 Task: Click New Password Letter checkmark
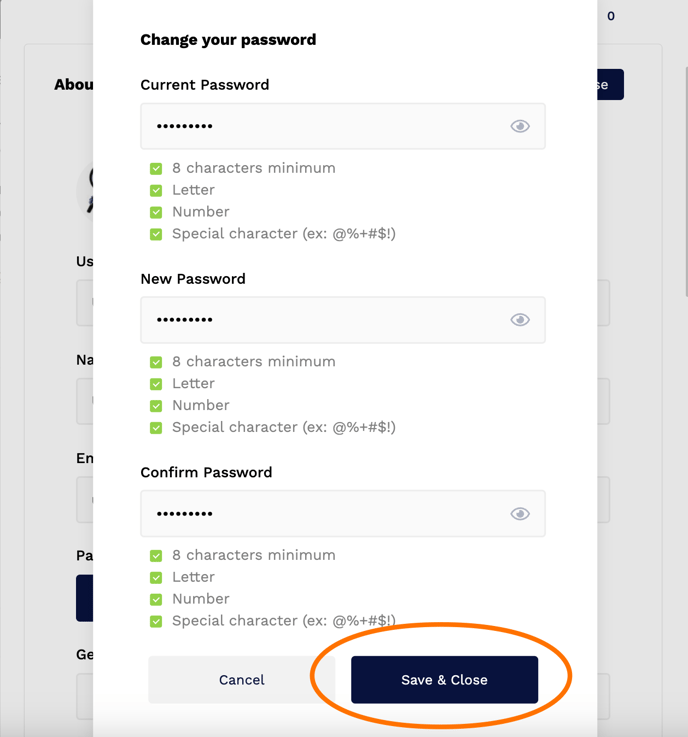pos(156,384)
